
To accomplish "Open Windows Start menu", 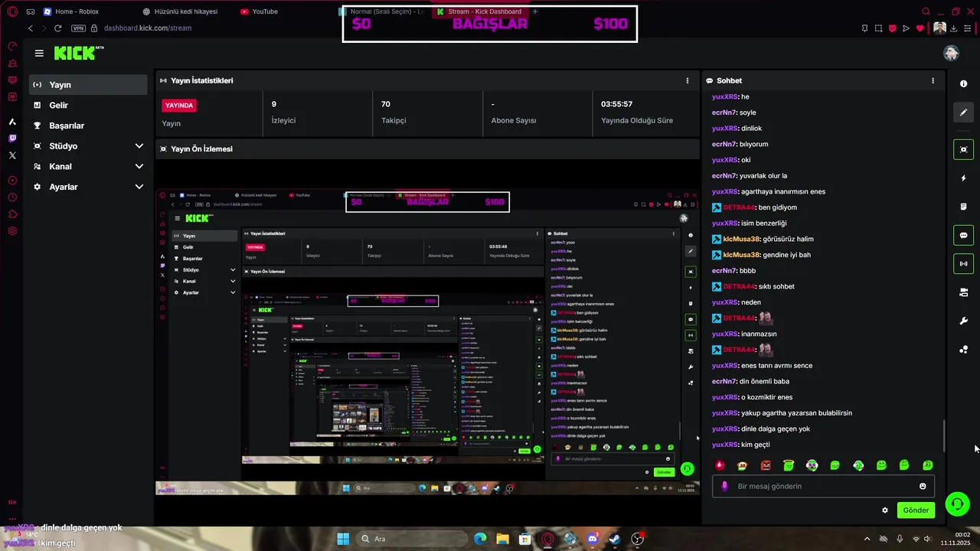I will 343,539.
